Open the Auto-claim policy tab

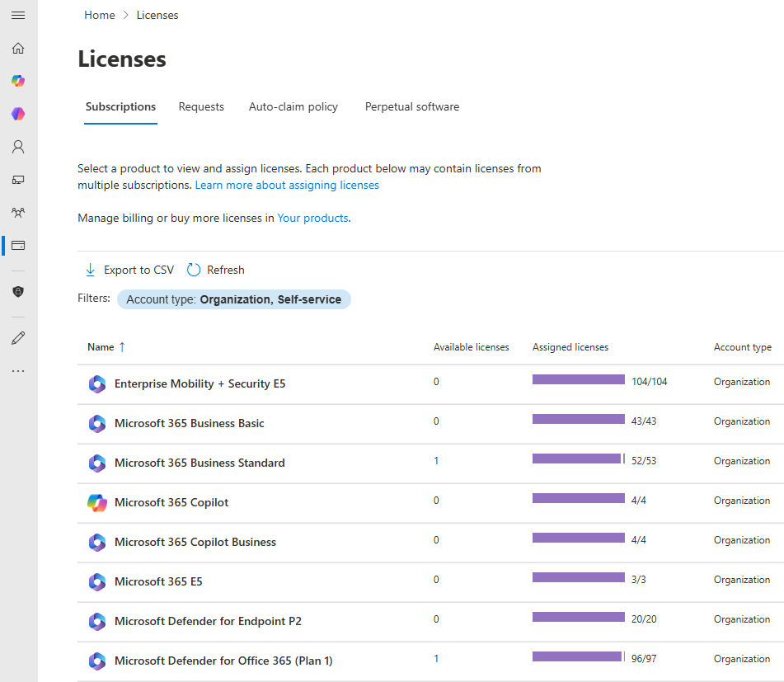point(293,106)
